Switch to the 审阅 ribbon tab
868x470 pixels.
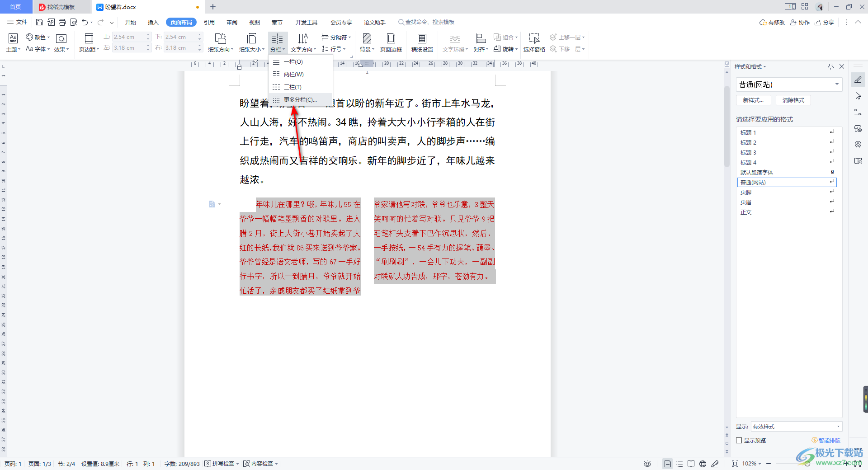pyautogui.click(x=232, y=22)
